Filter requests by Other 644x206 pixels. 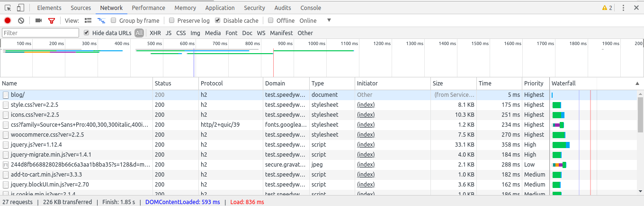coord(305,33)
